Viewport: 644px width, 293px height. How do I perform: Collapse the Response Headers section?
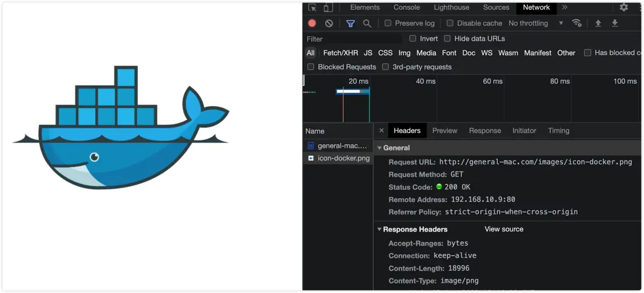pos(379,229)
